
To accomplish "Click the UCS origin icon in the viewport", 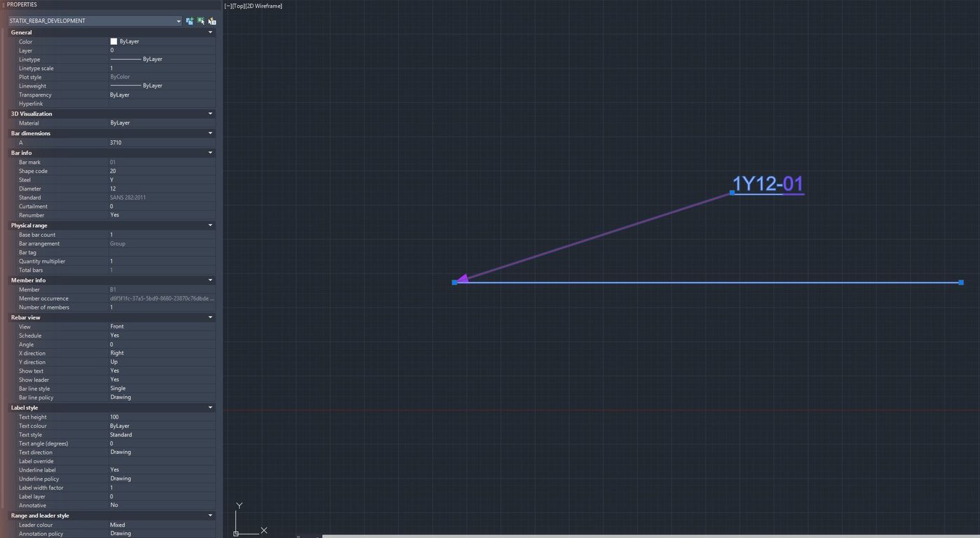I will coord(236,533).
